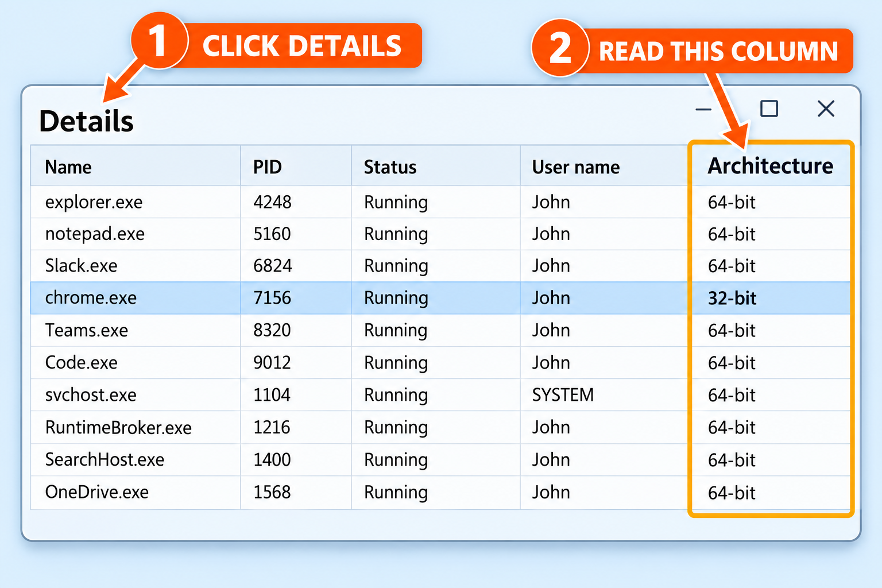The height and width of the screenshot is (588, 882).
Task: Minimize the Details window
Action: [x=703, y=109]
